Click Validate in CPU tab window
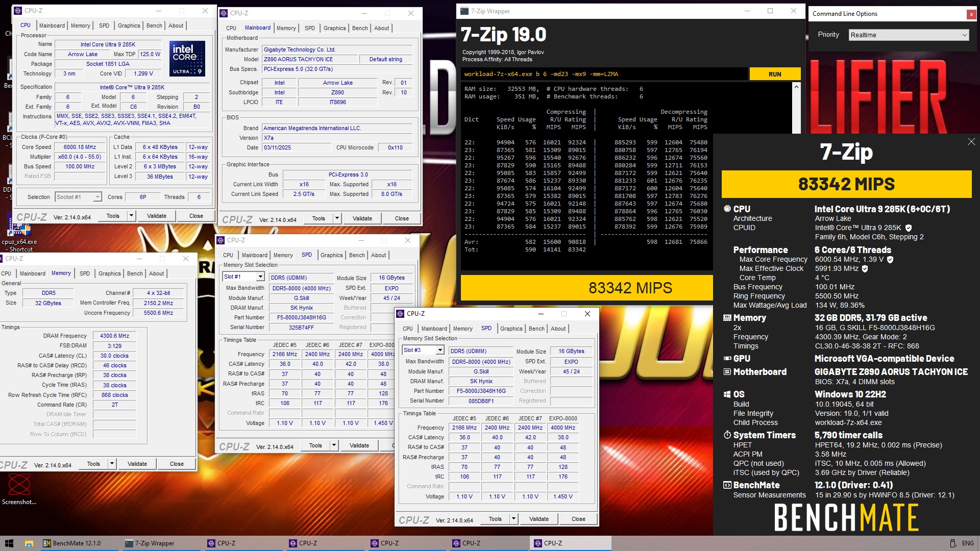 157,216
